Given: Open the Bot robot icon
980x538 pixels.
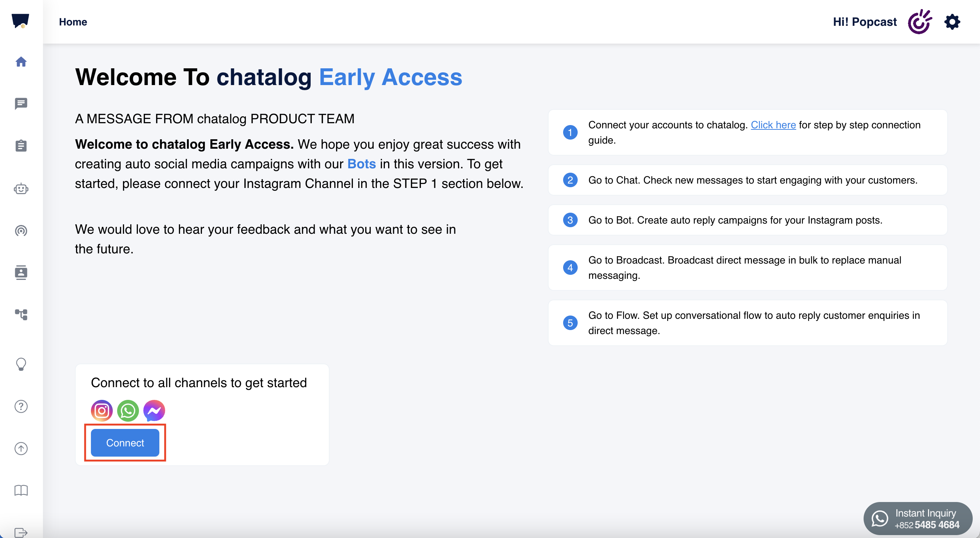Looking at the screenshot, I should (x=21, y=189).
